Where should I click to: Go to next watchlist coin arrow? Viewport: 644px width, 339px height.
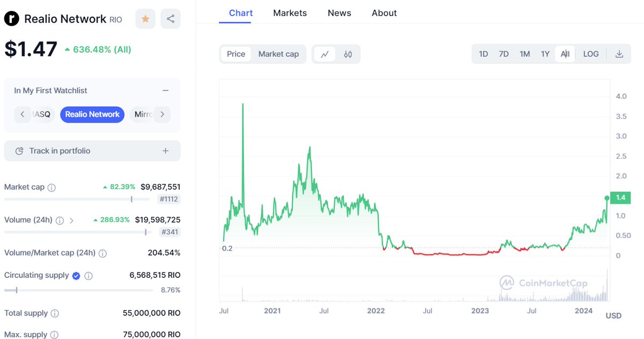point(163,114)
